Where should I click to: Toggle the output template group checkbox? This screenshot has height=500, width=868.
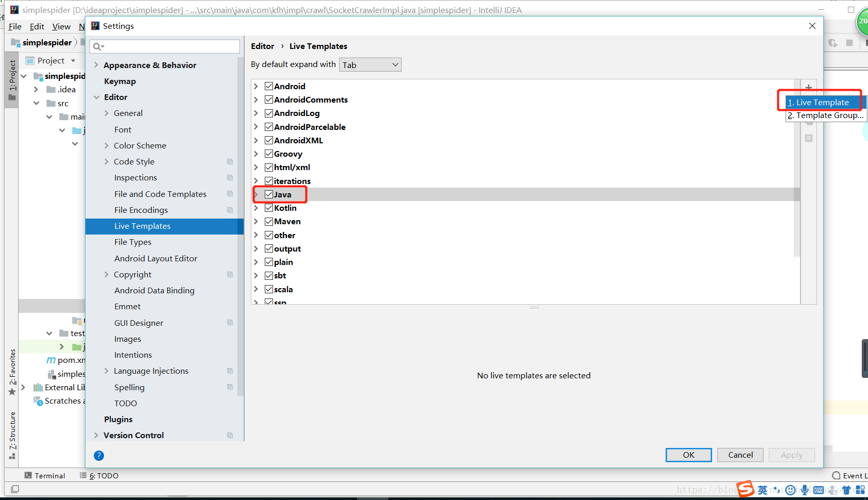coord(269,248)
